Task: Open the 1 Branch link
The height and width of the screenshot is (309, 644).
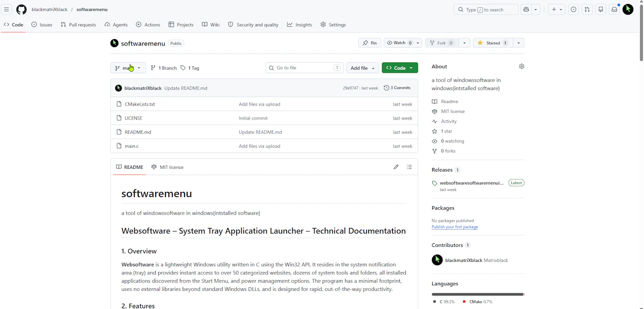Action: pyautogui.click(x=164, y=68)
